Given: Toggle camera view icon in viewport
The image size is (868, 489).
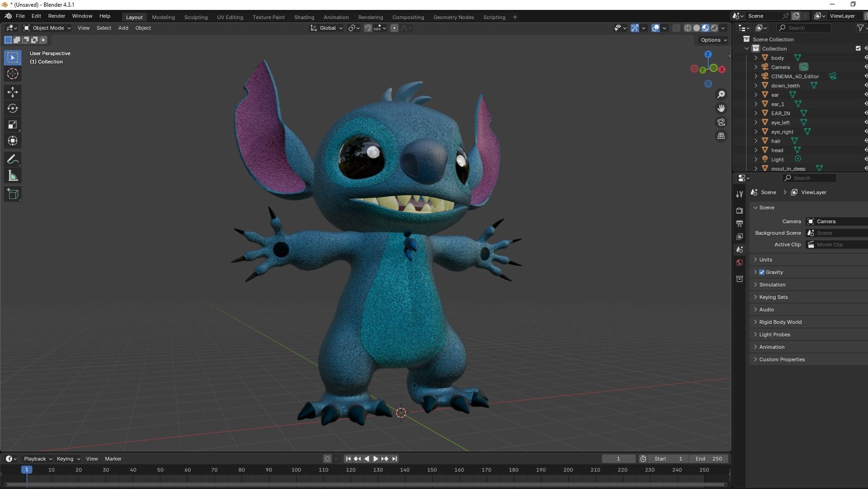Looking at the screenshot, I should 721,122.
